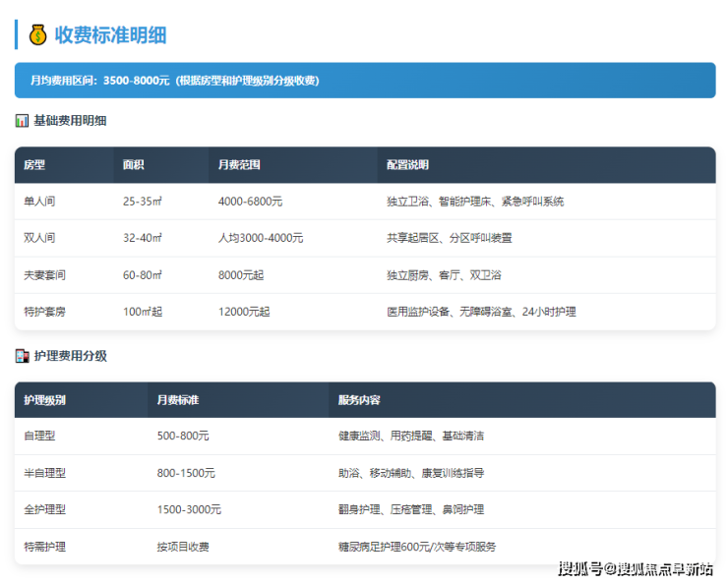Screen dimensions: 728x584
Task: Click the 配置说明 column header
Action: pyautogui.click(x=407, y=165)
